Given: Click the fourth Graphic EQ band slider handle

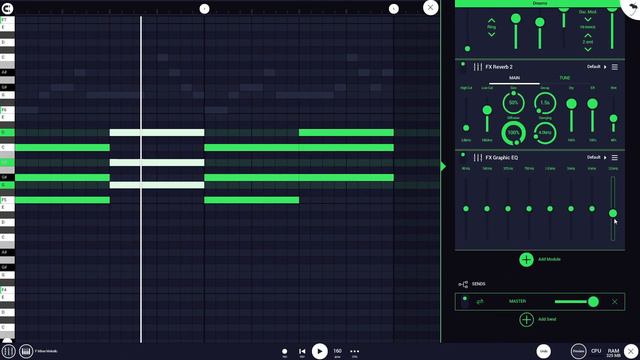Looking at the screenshot, I should (x=529, y=209).
